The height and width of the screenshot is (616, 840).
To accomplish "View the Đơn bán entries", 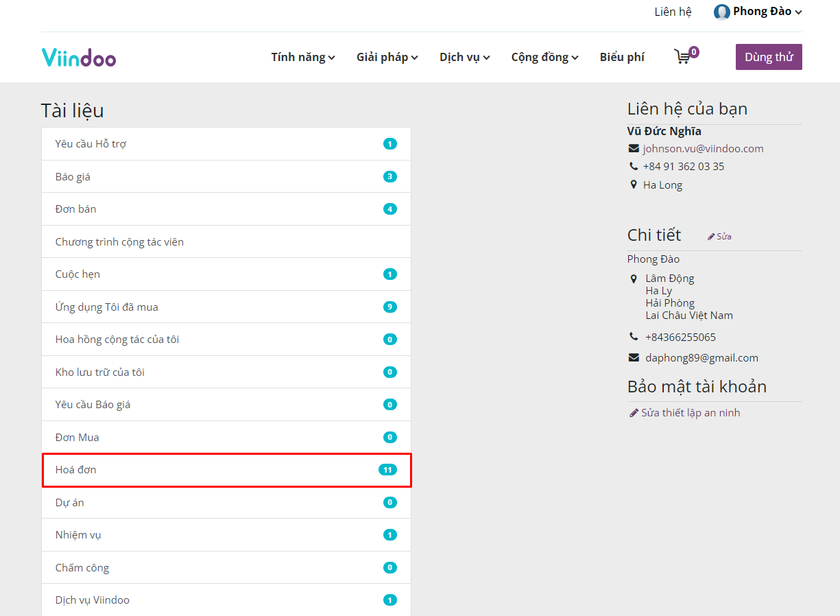I will coord(226,209).
